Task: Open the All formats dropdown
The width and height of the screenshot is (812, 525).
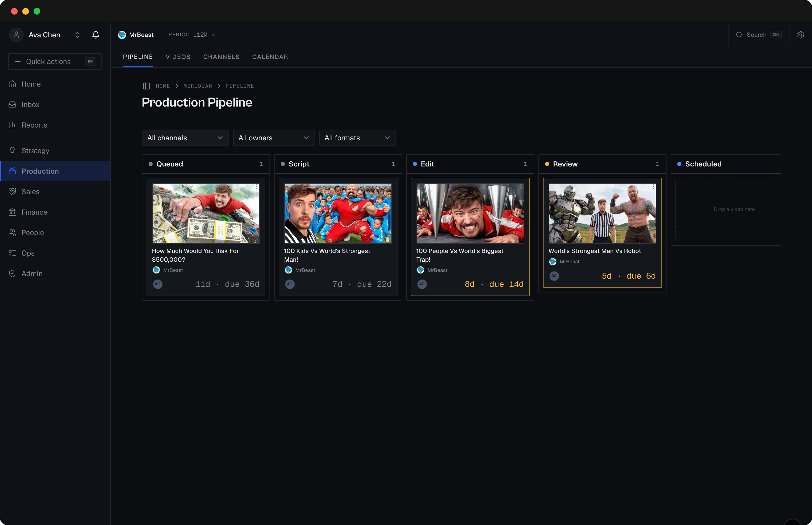Action: point(357,138)
